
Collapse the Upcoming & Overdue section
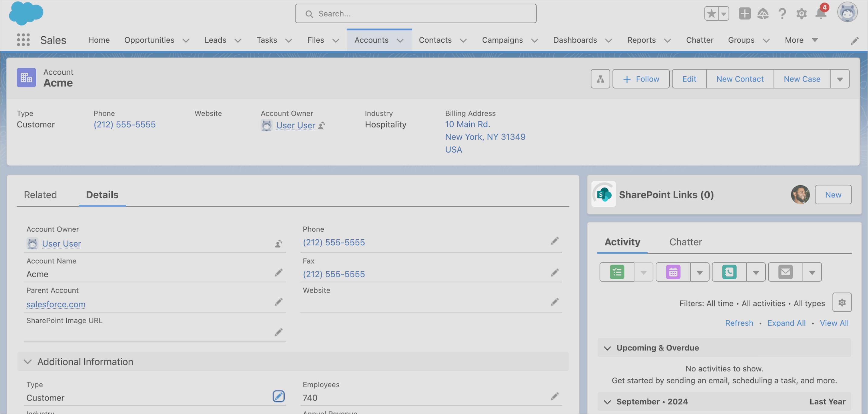[607, 348]
